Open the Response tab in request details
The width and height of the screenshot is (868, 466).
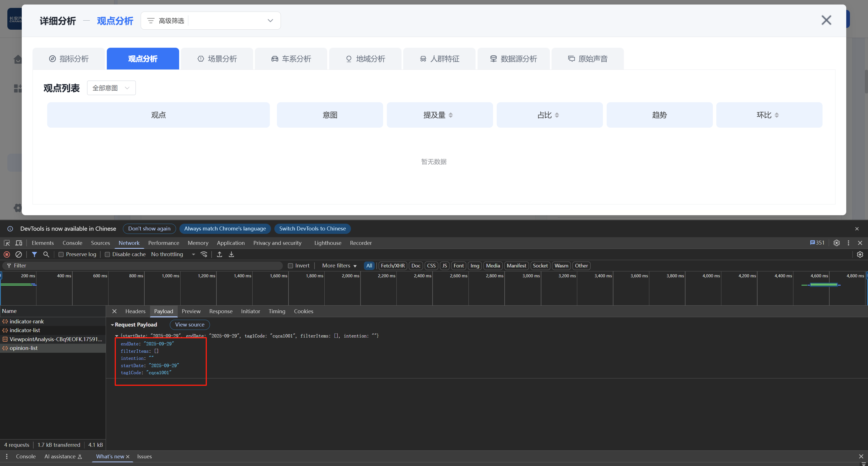coord(221,311)
